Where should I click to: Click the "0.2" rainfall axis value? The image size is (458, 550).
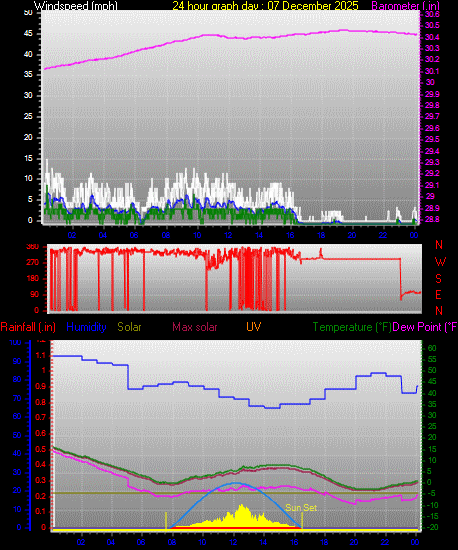tap(41, 496)
